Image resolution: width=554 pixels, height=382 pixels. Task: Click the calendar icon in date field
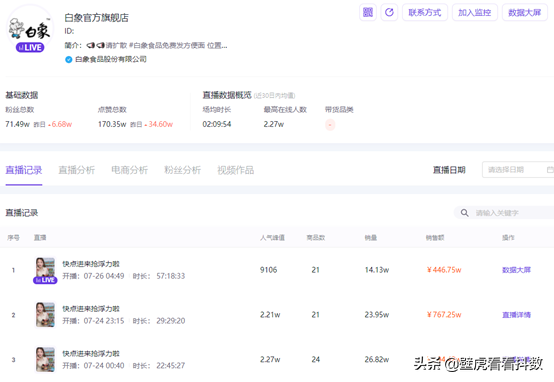point(550,170)
